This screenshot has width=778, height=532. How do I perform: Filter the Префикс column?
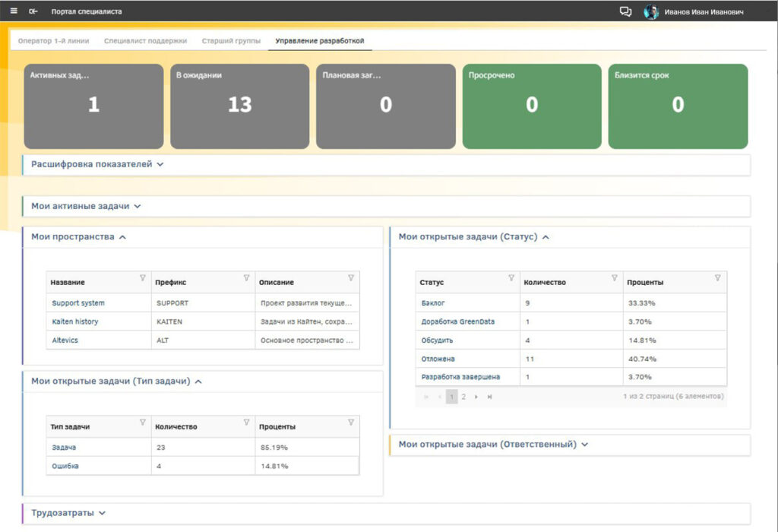click(246, 278)
